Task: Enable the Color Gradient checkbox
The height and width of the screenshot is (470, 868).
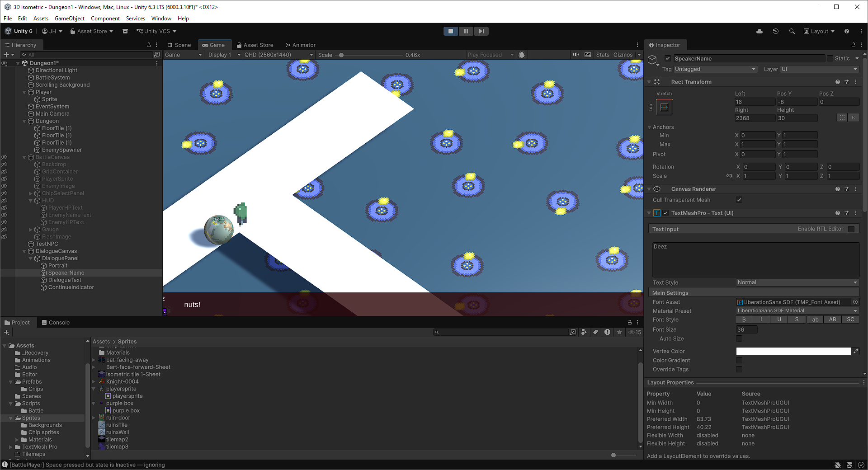Action: point(739,360)
